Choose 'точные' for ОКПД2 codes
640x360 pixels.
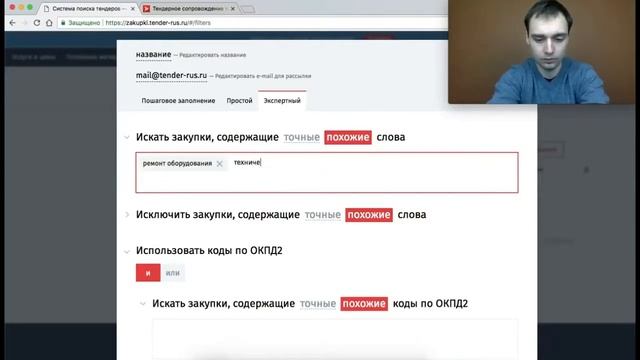click(318, 304)
